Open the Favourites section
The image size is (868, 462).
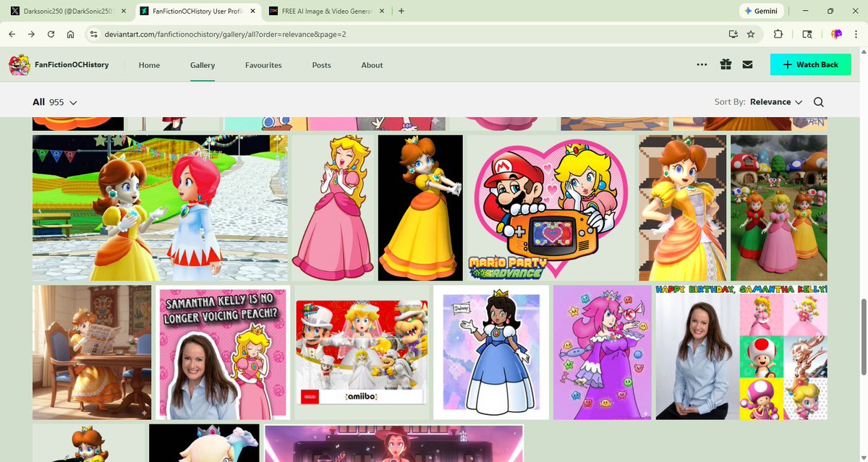coord(263,65)
